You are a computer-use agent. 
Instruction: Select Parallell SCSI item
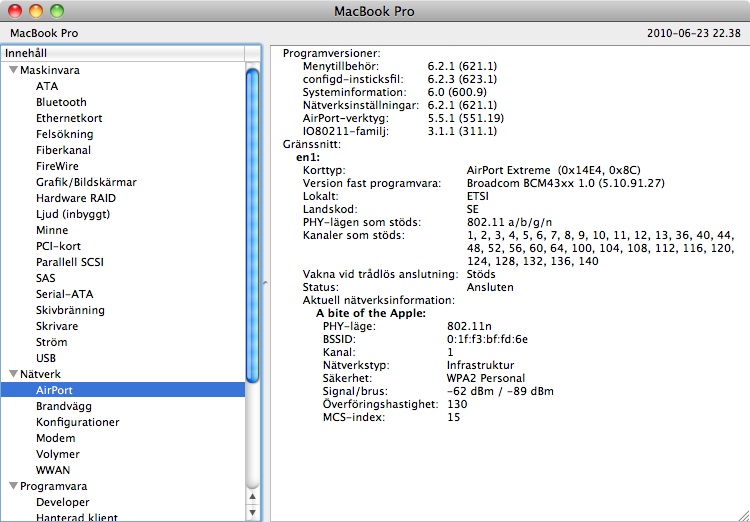point(70,262)
